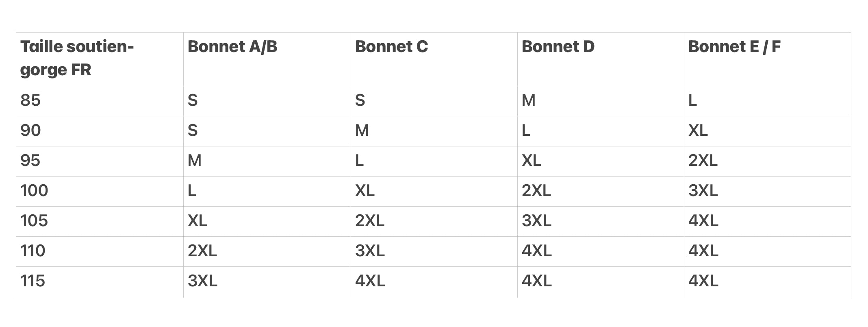The height and width of the screenshot is (327, 868).
Task: Select the size 105 row label
Action: [34, 221]
